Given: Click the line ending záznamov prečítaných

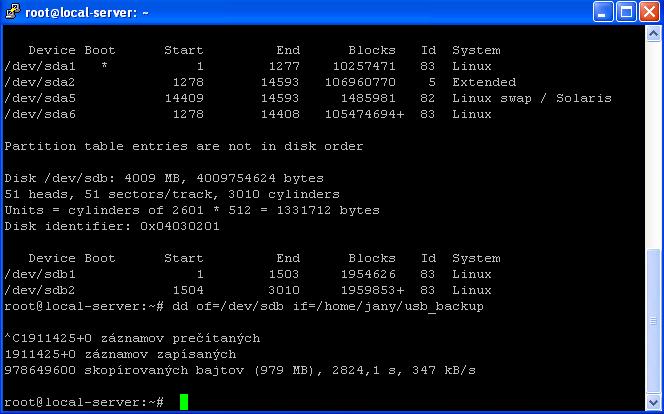Looking at the screenshot, I should pyautogui.click(x=132, y=338).
